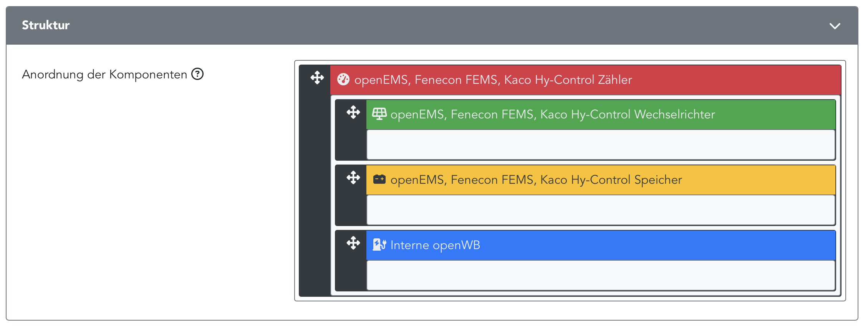The height and width of the screenshot is (326, 868).
Task: Click the move handle of the Speicher component
Action: tap(353, 178)
